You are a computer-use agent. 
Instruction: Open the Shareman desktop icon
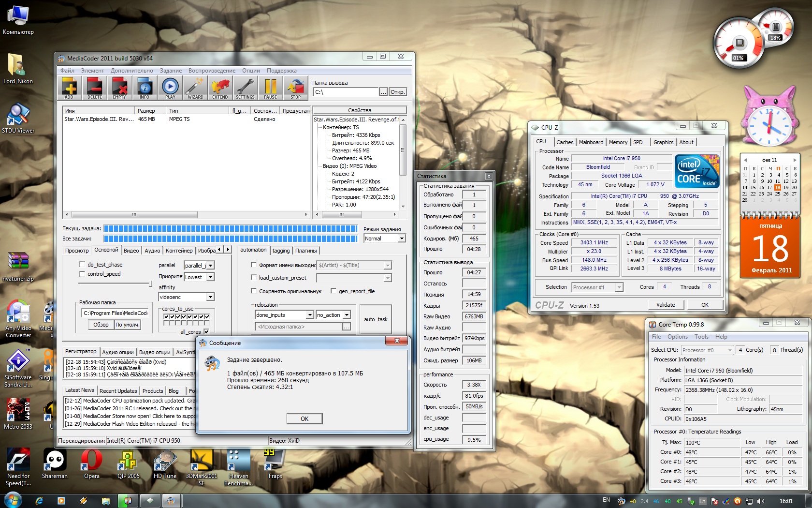(x=55, y=464)
